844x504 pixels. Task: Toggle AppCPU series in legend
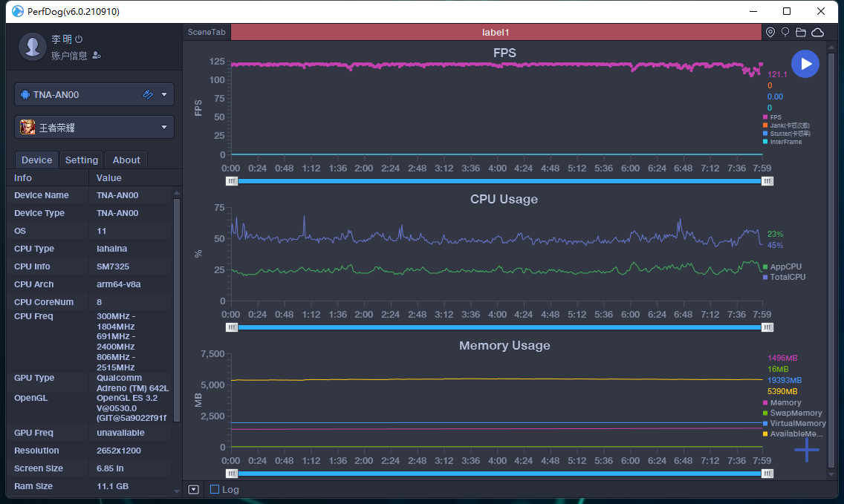coord(782,266)
